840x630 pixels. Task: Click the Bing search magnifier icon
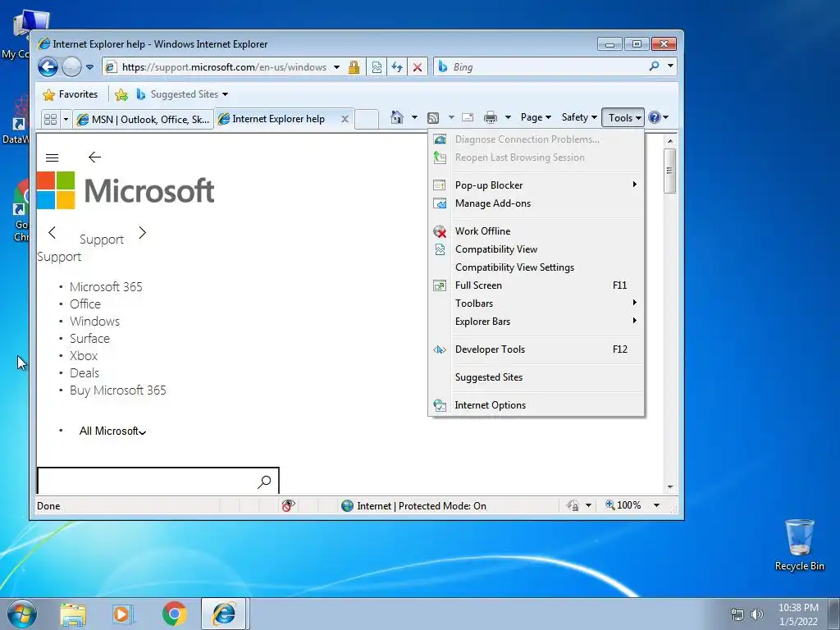pos(654,66)
